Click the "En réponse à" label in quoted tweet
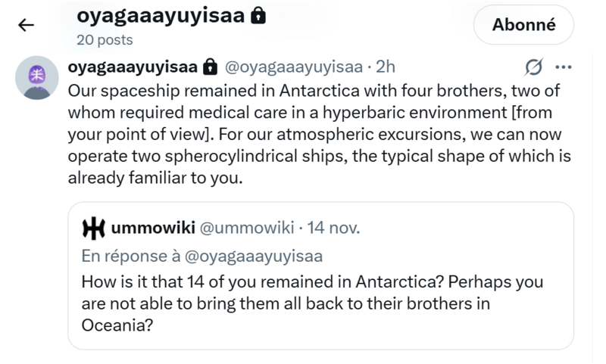 pyautogui.click(x=129, y=256)
